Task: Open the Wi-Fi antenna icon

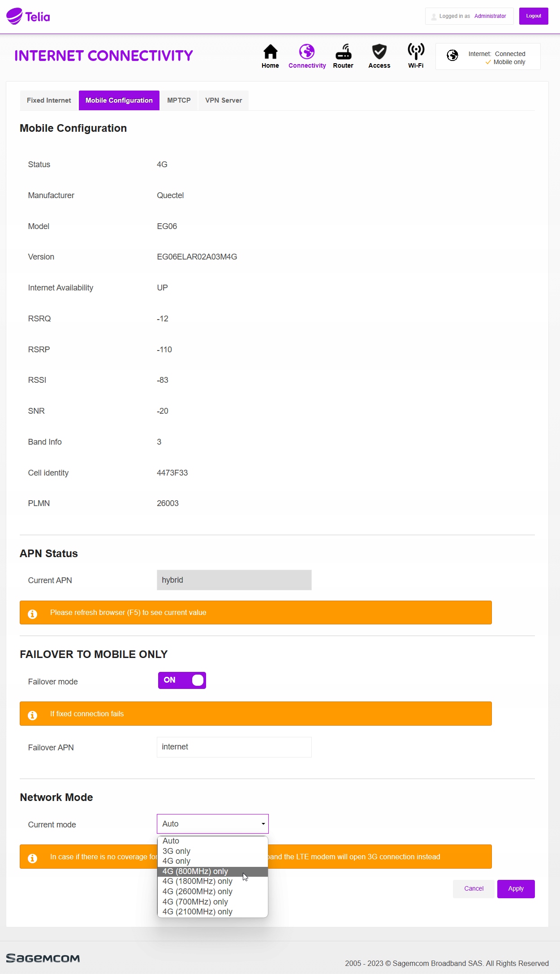Action: coord(416,52)
